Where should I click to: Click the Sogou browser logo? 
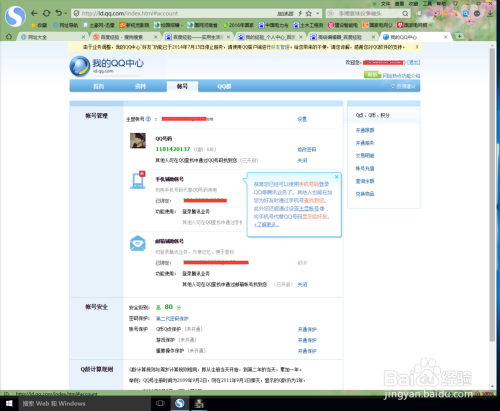click(15, 16)
